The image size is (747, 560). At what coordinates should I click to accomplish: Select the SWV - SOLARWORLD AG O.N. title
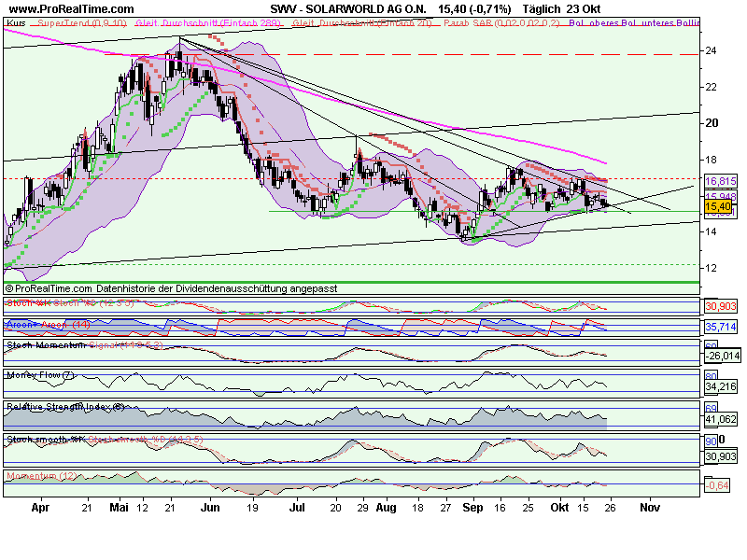tap(348, 9)
